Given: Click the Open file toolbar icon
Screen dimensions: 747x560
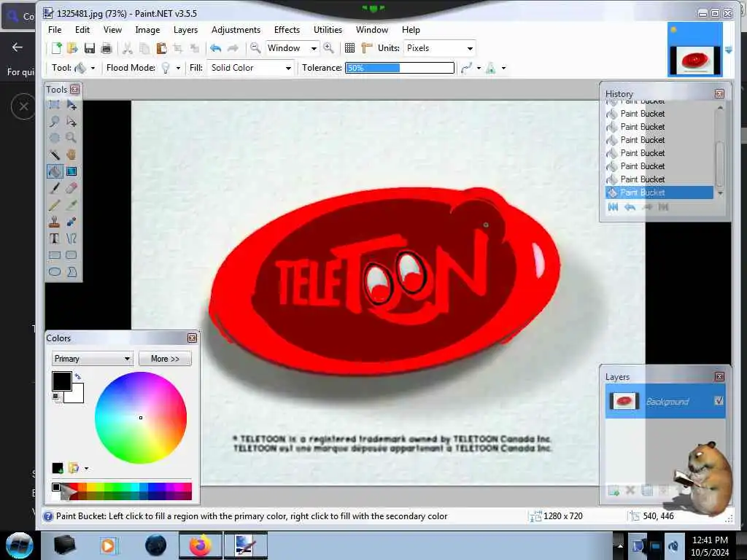Looking at the screenshot, I should coord(72,48).
